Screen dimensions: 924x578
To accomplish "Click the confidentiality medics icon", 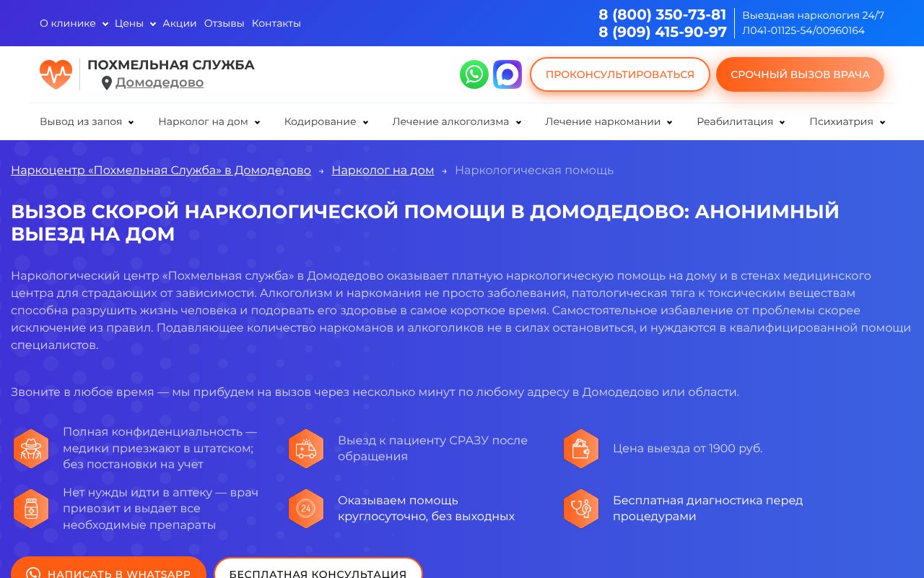I will click(x=31, y=449).
